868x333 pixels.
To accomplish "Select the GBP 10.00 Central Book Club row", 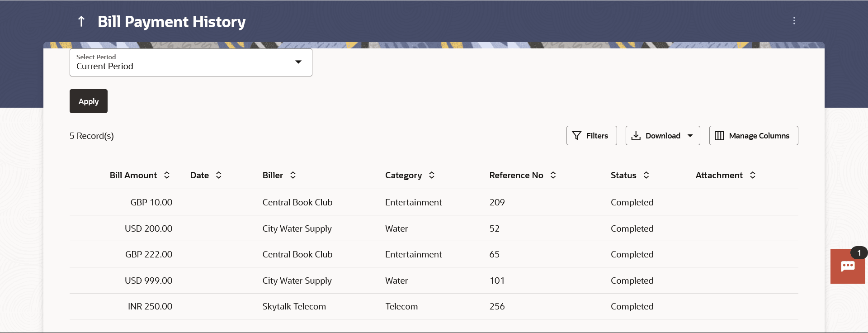I will click(x=297, y=202).
